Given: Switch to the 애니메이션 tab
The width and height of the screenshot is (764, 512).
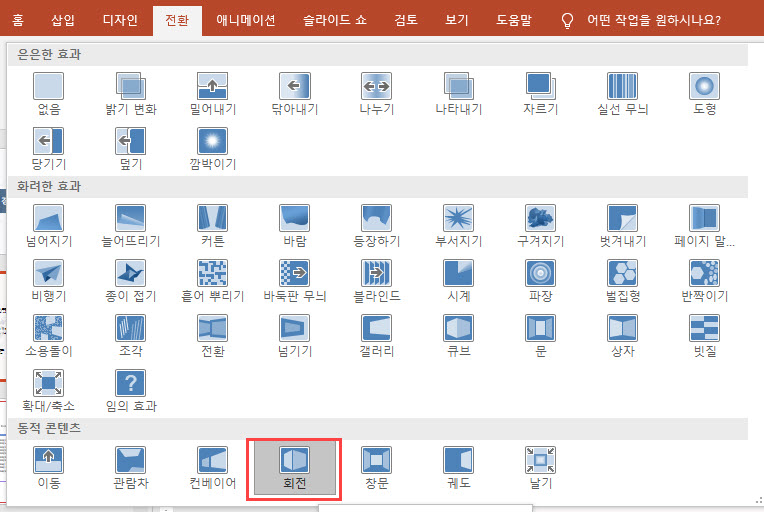Looking at the screenshot, I should [x=246, y=20].
